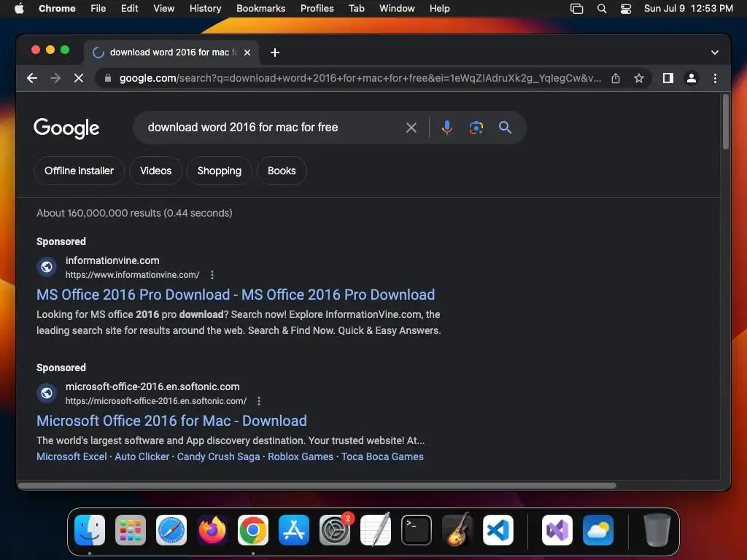Click the softonic.com globe favicon

47,393
